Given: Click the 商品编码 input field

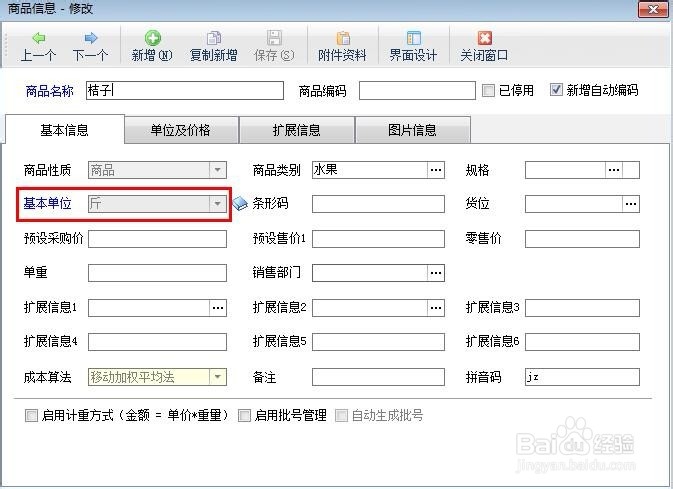Looking at the screenshot, I should click(x=417, y=91).
